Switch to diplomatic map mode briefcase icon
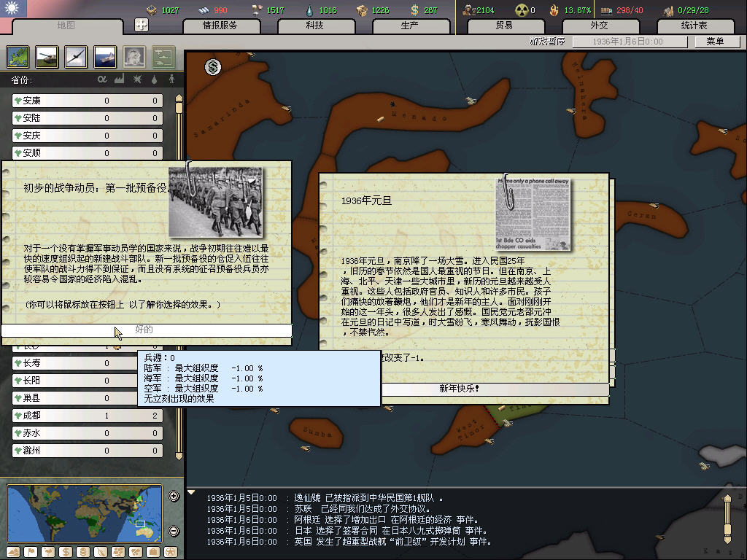This screenshot has height=560, width=747. coord(153,552)
